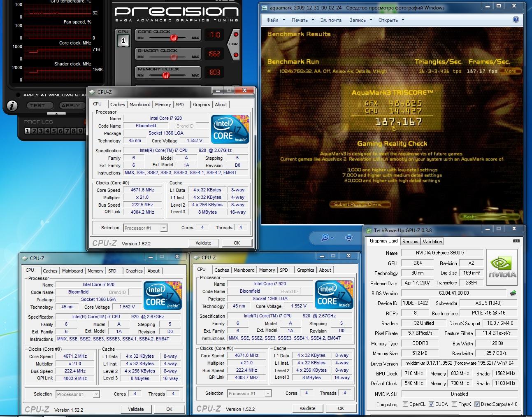The image size is (532, 417).
Task: Click the EVGA Precision info icon
Action: coord(12,106)
